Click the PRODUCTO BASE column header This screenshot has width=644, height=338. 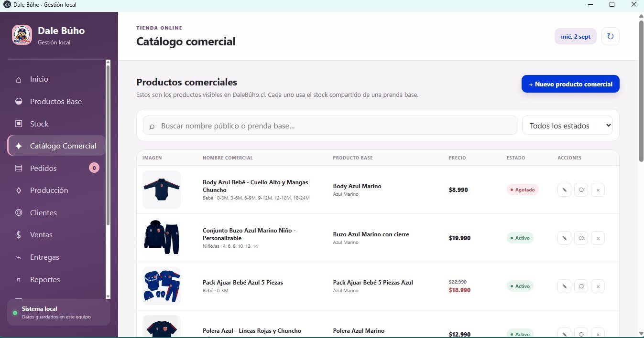pos(353,158)
